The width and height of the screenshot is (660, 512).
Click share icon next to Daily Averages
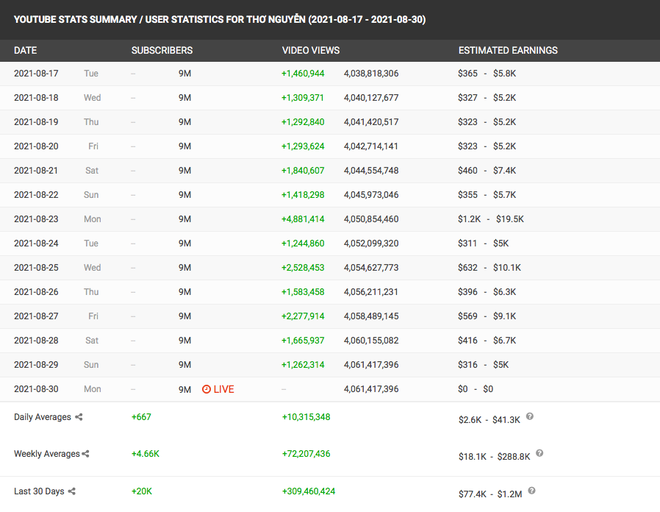[x=79, y=417]
